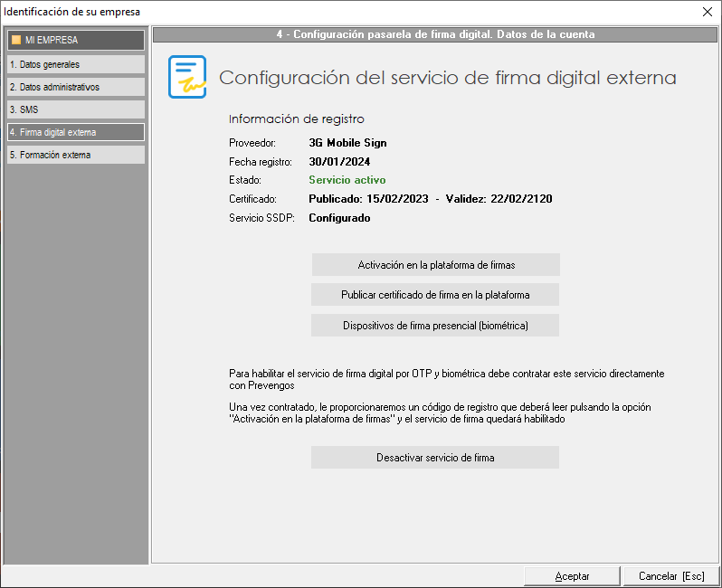This screenshot has width=722, height=588.
Task: Open the Datos generales section
Action: pos(75,64)
